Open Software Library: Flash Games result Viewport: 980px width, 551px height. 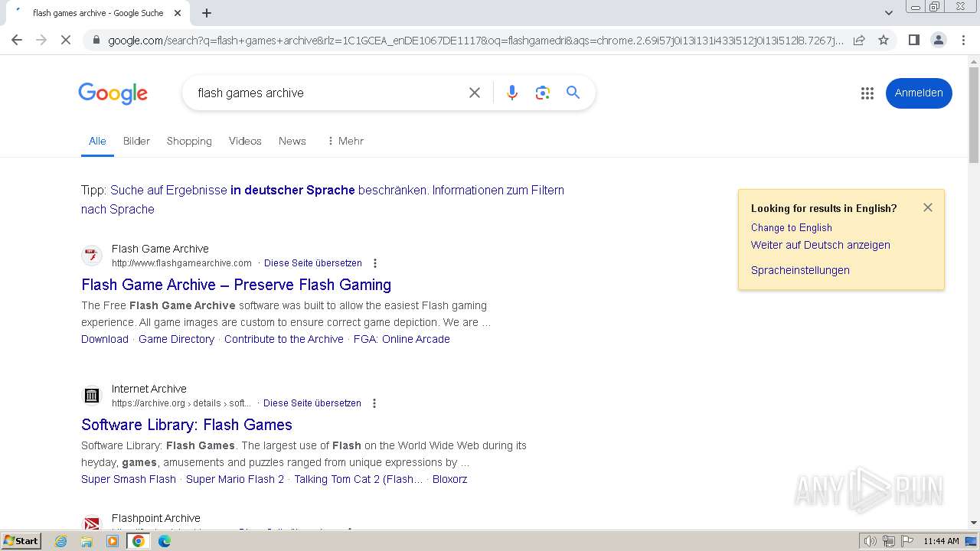(x=187, y=425)
